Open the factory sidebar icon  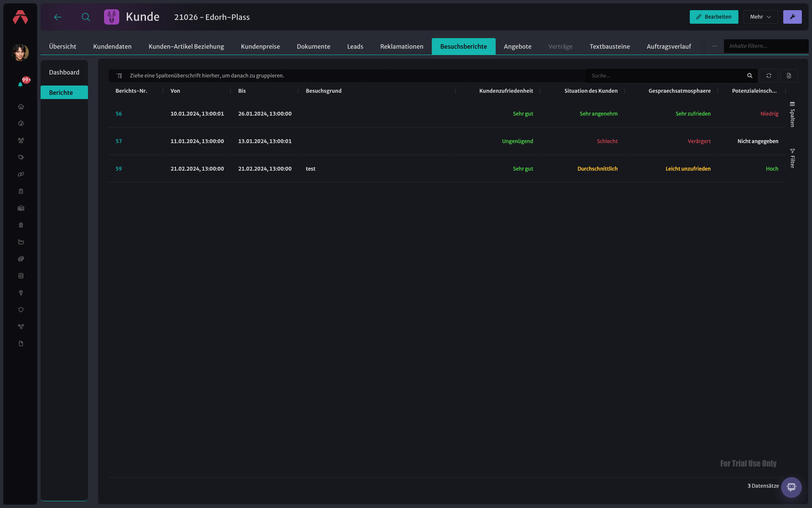coord(21,242)
